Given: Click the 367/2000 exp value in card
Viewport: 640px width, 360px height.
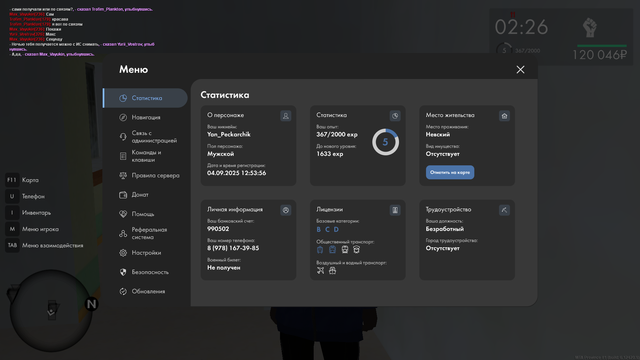Looking at the screenshot, I should (x=337, y=134).
